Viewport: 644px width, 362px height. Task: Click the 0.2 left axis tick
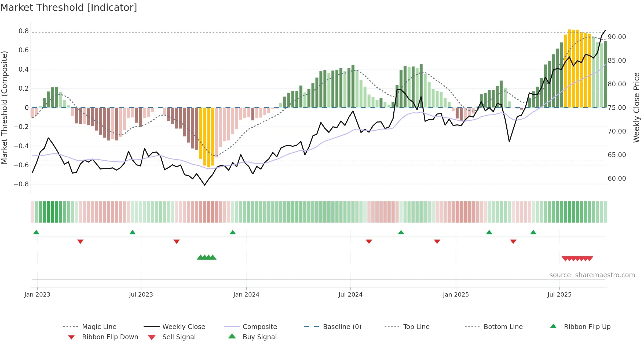pos(24,88)
